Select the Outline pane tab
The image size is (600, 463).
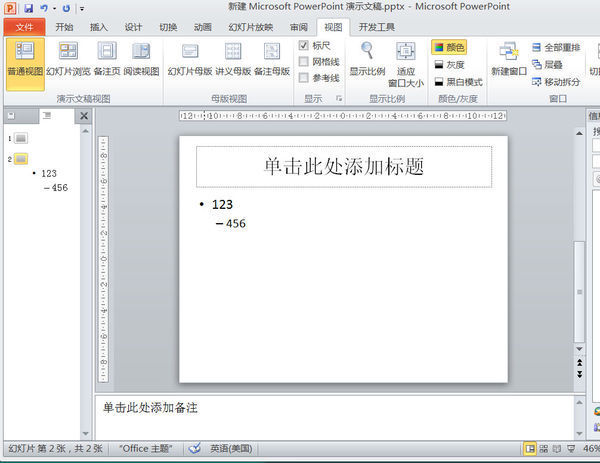pyautogui.click(x=56, y=116)
